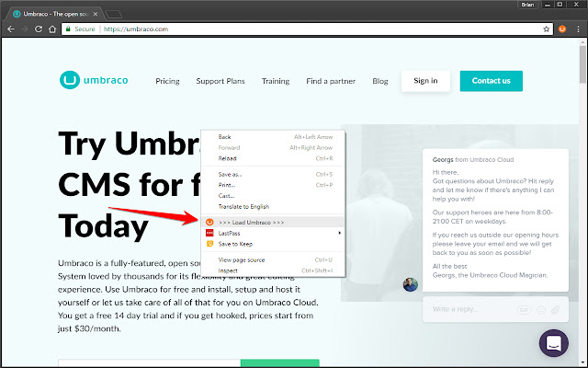
Task: Click the green Secure padlock icon
Action: 68,29
